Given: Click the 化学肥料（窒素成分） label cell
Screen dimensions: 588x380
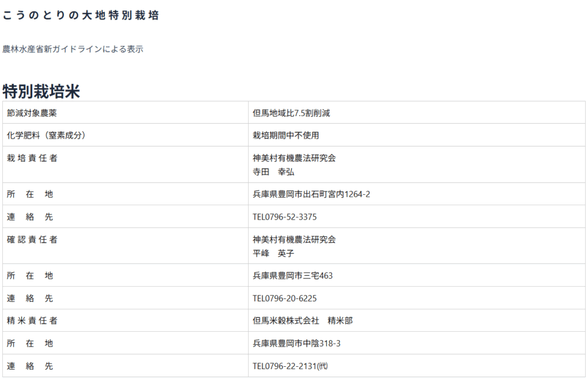Looking at the screenshot, I should coord(46,136).
